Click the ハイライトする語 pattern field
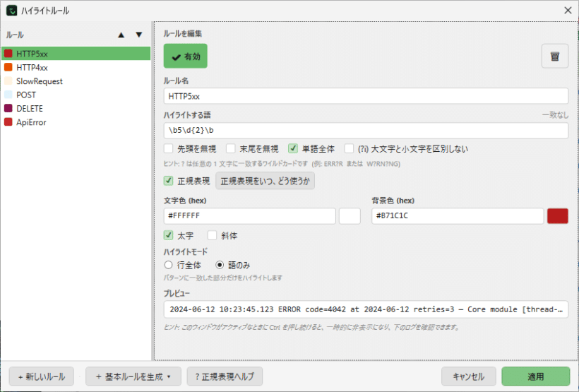579x392 pixels. click(366, 131)
